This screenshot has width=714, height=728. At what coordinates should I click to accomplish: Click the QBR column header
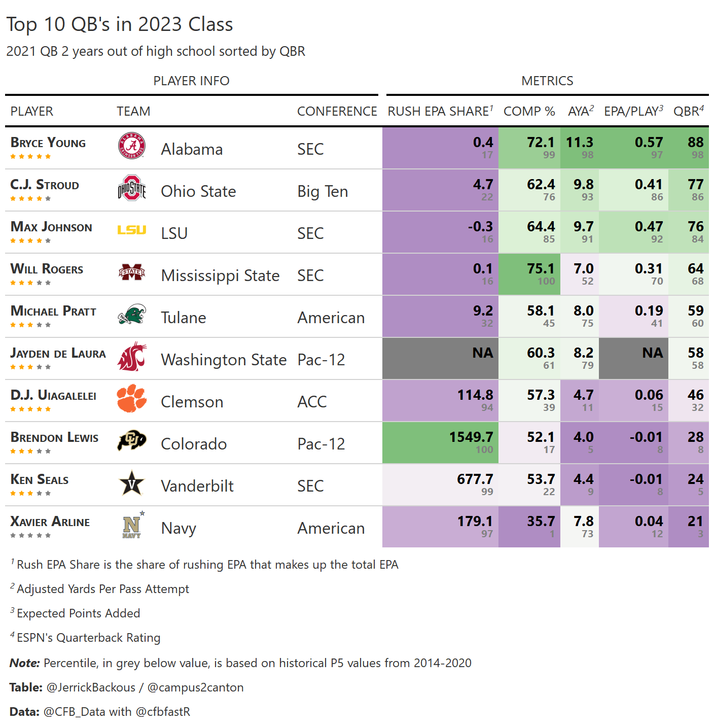[x=688, y=111]
